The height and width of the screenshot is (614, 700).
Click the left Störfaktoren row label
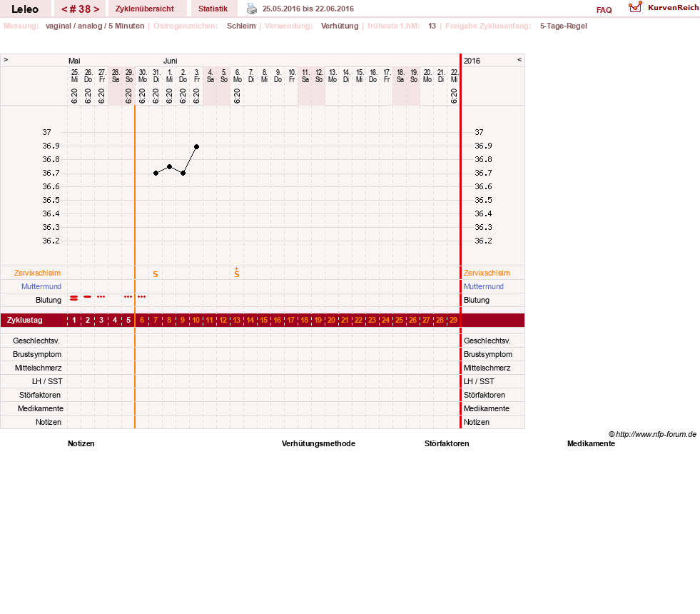(40, 395)
